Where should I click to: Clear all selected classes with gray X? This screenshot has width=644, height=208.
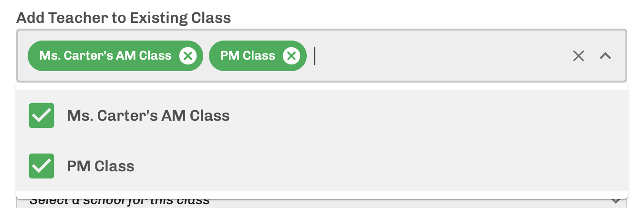(x=579, y=56)
